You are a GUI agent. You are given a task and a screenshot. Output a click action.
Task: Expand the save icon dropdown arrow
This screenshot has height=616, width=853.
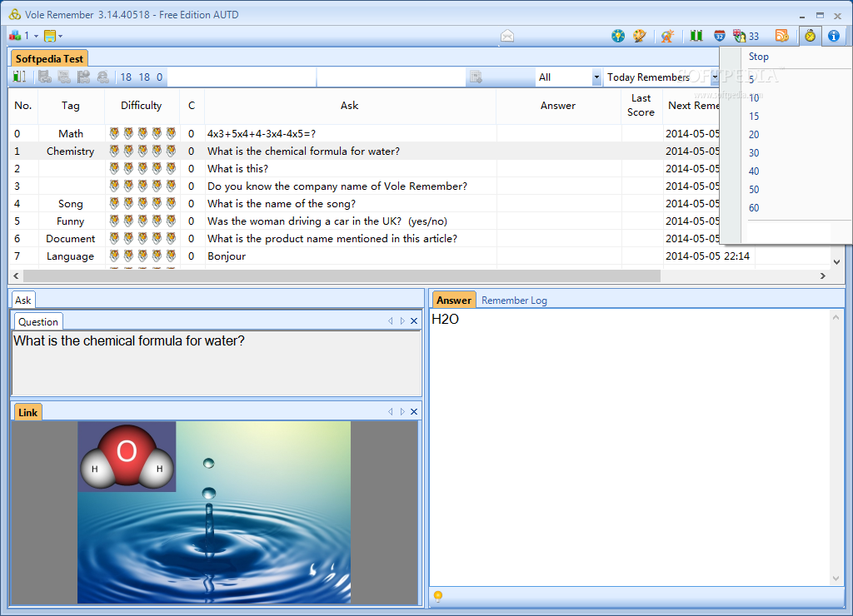tap(60, 37)
